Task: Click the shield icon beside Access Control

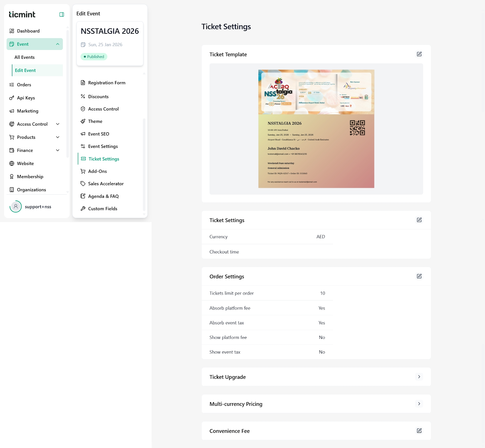Action: [83, 109]
